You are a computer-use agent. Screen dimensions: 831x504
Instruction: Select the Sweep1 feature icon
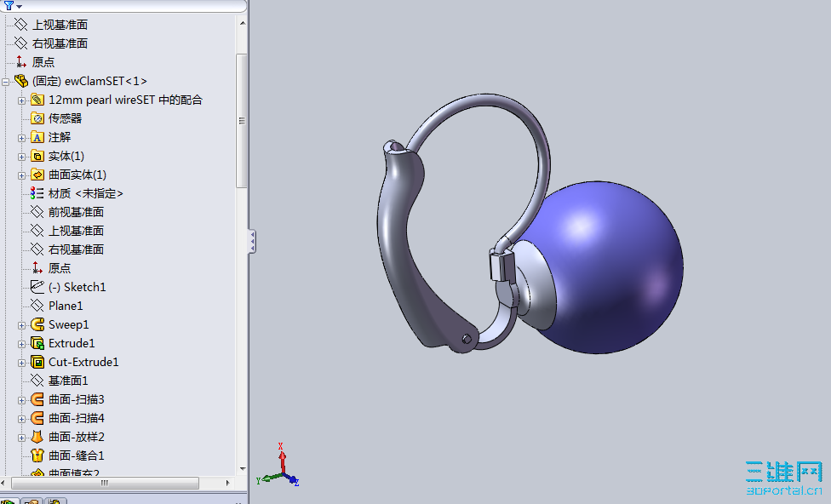pos(40,324)
